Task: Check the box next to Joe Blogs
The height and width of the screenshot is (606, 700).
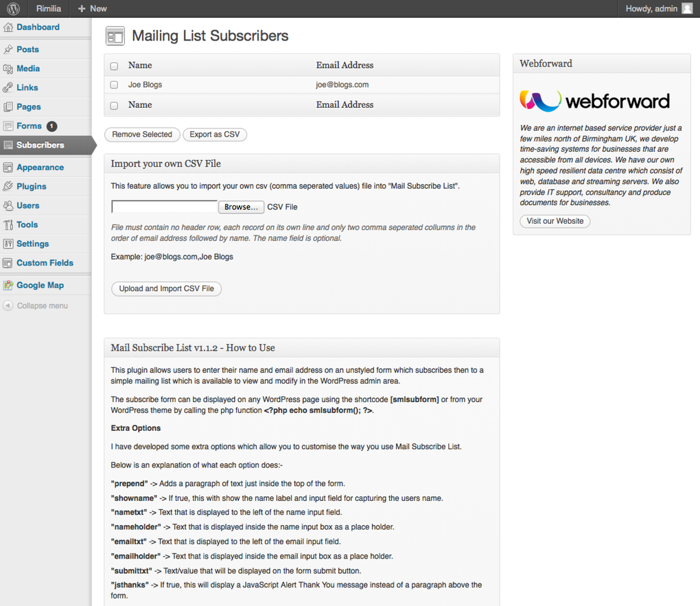Action: [114, 85]
